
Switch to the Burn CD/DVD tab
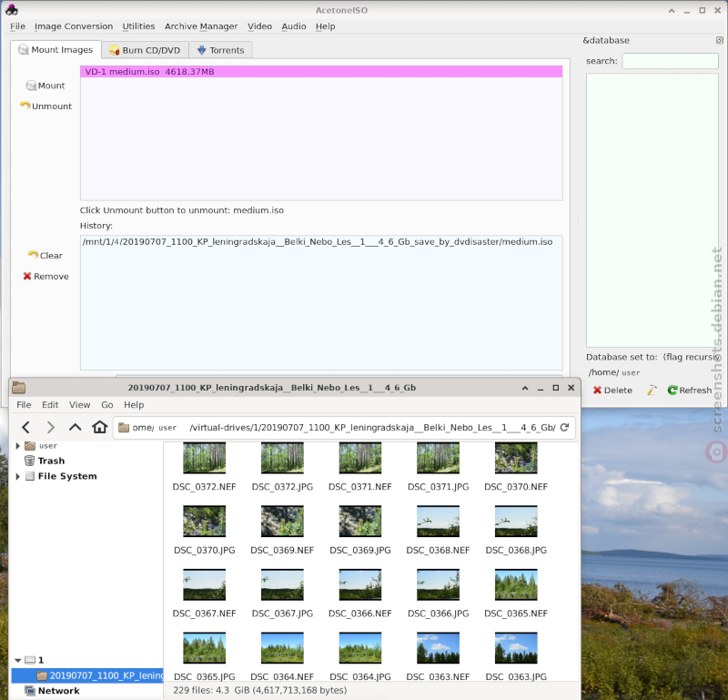tap(145, 50)
